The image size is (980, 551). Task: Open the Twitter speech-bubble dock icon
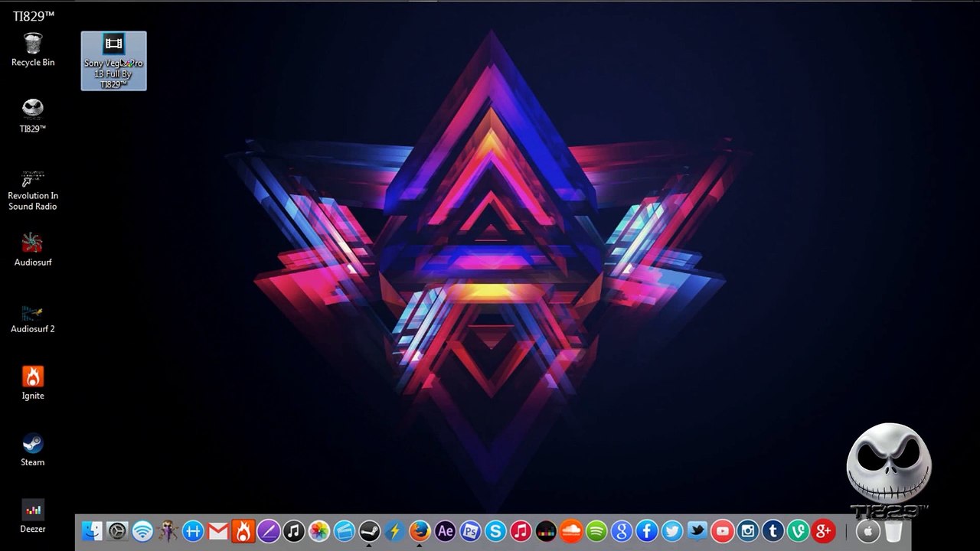[x=697, y=531]
